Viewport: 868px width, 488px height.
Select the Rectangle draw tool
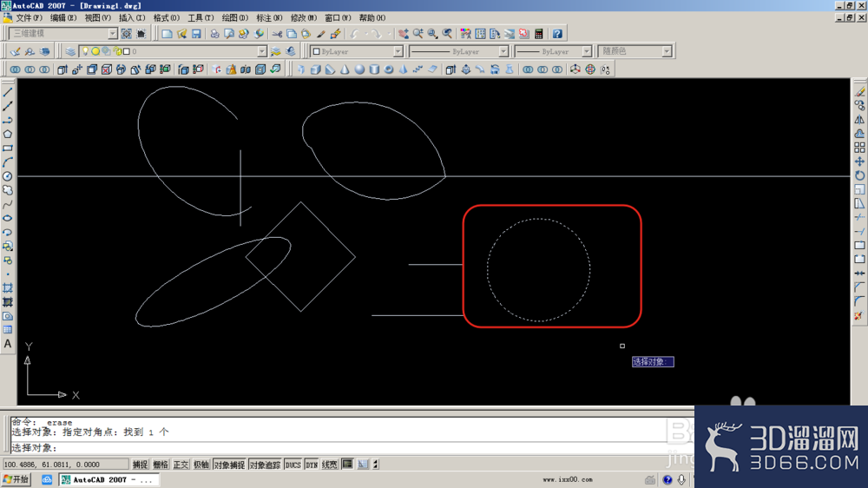8,148
